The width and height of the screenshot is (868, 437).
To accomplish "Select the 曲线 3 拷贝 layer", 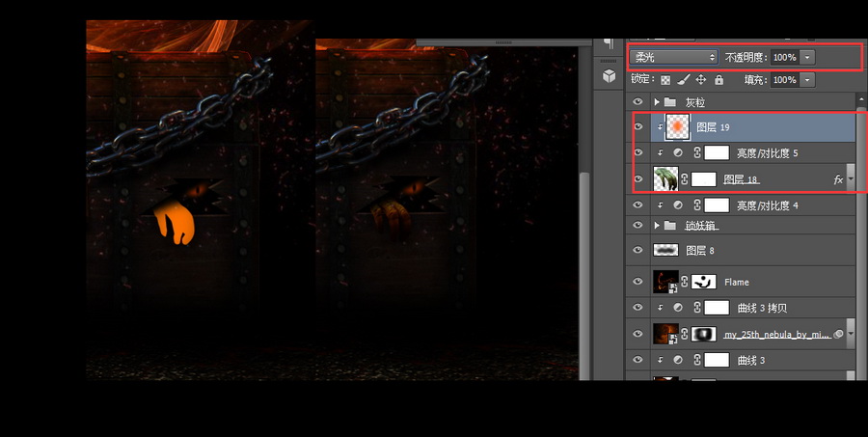I will click(760, 308).
